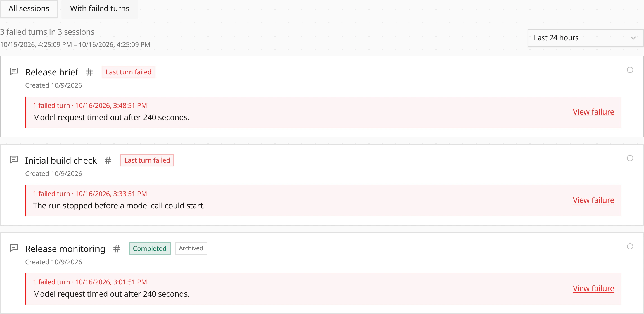Screen dimensions: 644x314
Task: Click 'The run stopped before a model call' message
Action: (119, 206)
